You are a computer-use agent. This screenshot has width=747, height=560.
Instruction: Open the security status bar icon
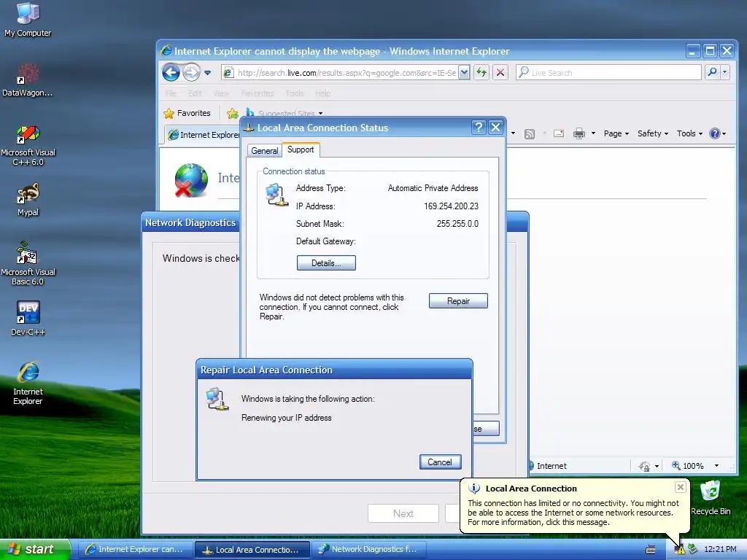tap(645, 466)
